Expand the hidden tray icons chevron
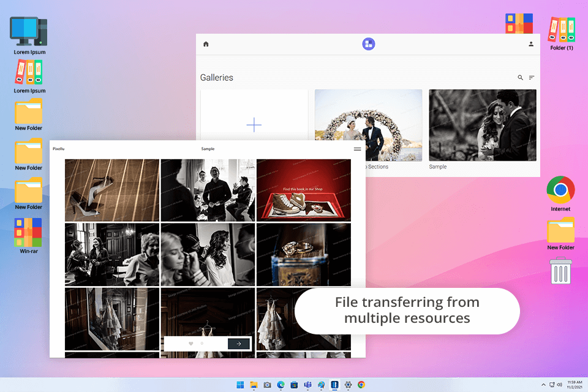Image resolution: width=588 pixels, height=392 pixels. pyautogui.click(x=543, y=385)
